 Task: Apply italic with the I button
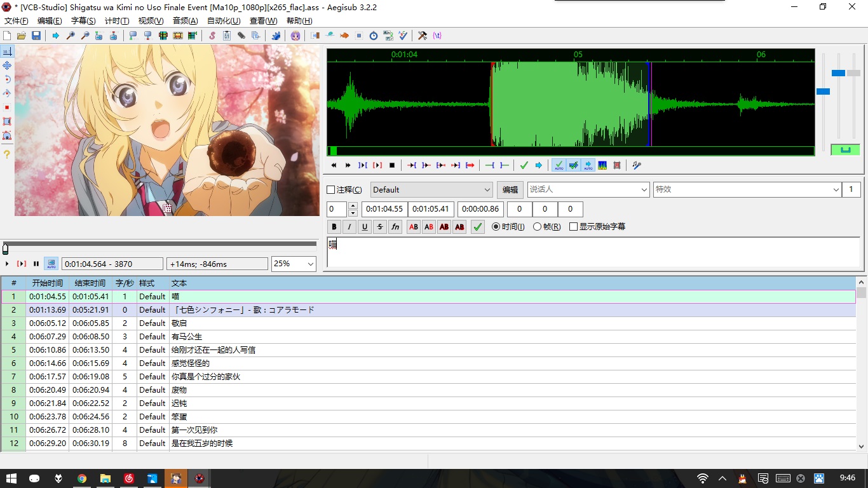[x=349, y=227]
